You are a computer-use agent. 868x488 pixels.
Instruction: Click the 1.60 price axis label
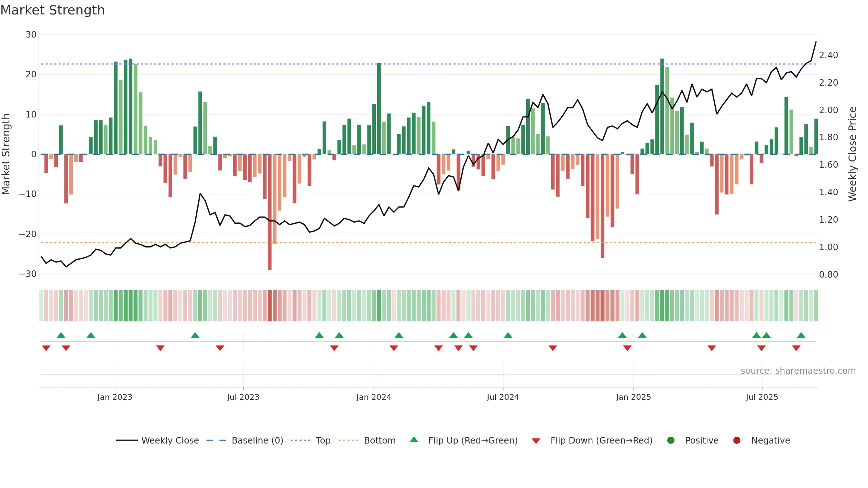pyautogui.click(x=829, y=165)
